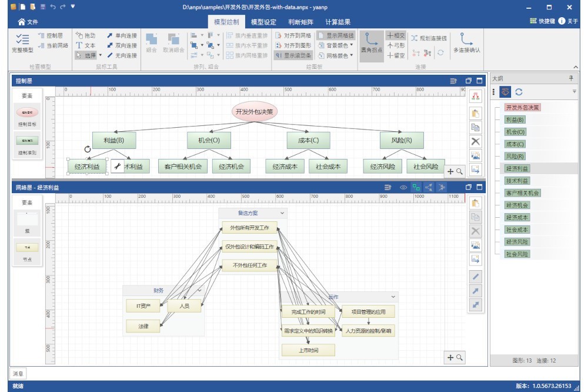Activate the 圆角拐点 rounded corner connector

pyautogui.click(x=371, y=42)
